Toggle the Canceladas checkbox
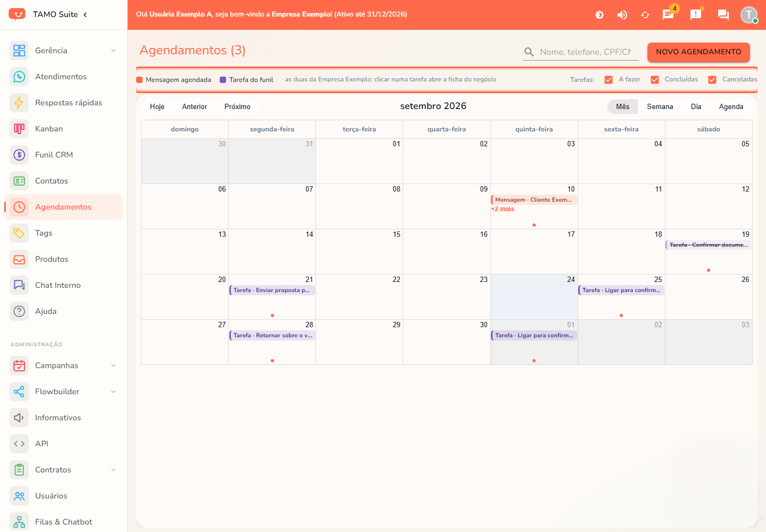 point(712,80)
